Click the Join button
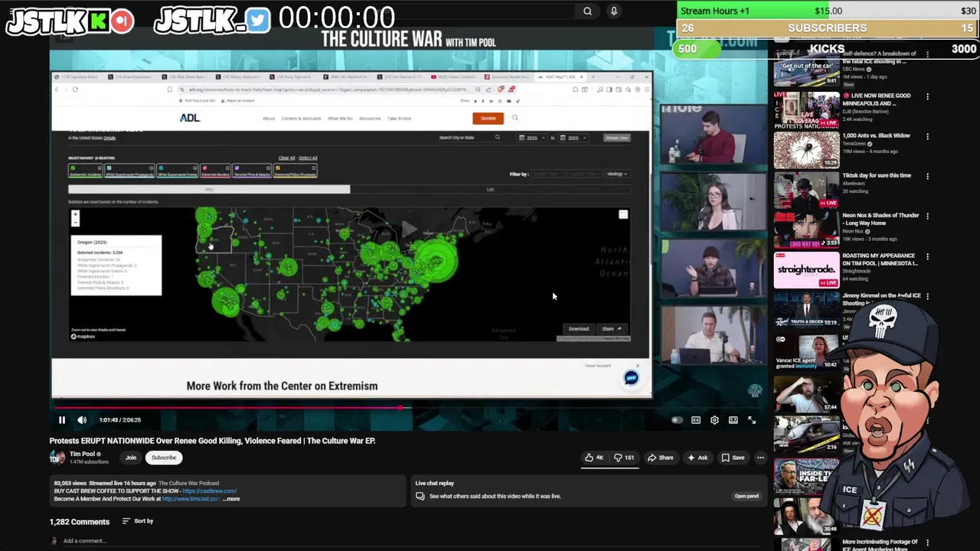 pyautogui.click(x=131, y=458)
